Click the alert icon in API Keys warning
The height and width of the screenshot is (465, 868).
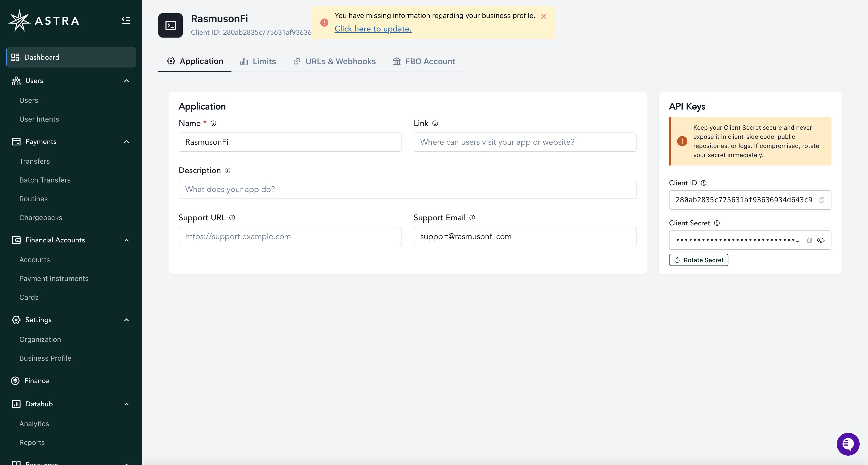[x=682, y=141]
